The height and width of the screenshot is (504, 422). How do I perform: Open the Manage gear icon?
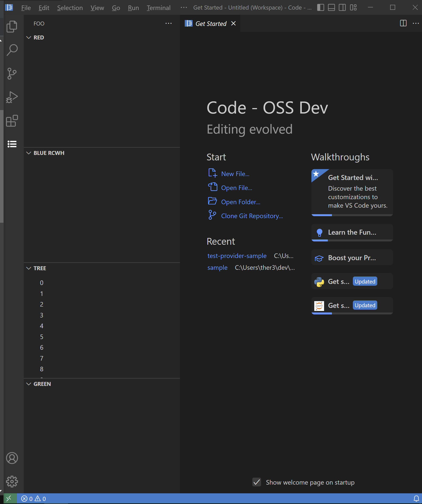12,482
